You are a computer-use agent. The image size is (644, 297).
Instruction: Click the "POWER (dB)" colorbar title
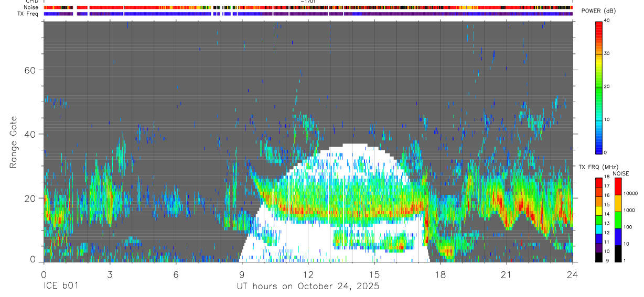[598, 12]
